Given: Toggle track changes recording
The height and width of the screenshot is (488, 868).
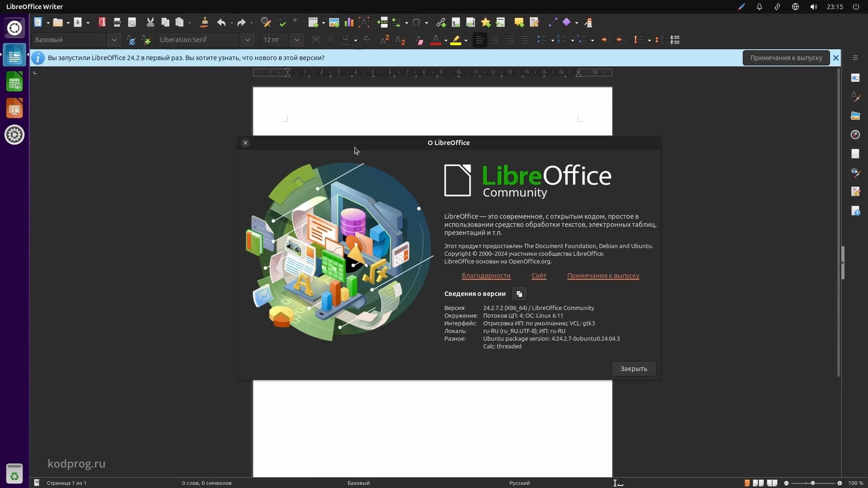Looking at the screenshot, I should 534,22.
